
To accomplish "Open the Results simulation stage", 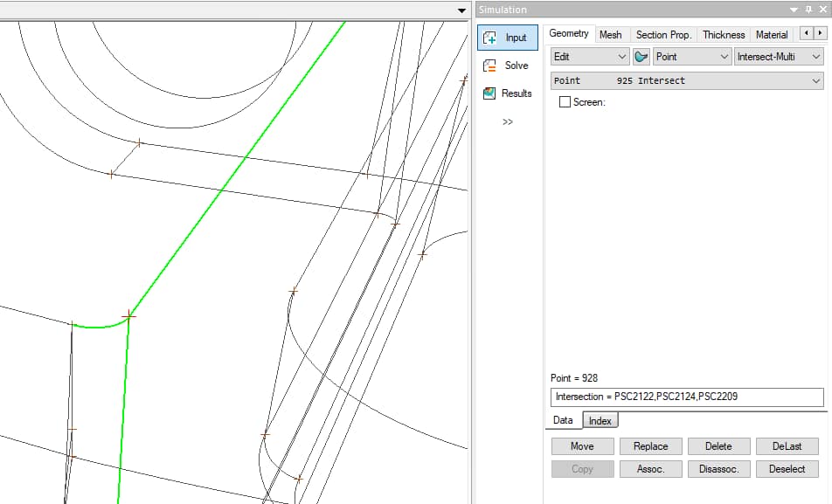I will [507, 93].
